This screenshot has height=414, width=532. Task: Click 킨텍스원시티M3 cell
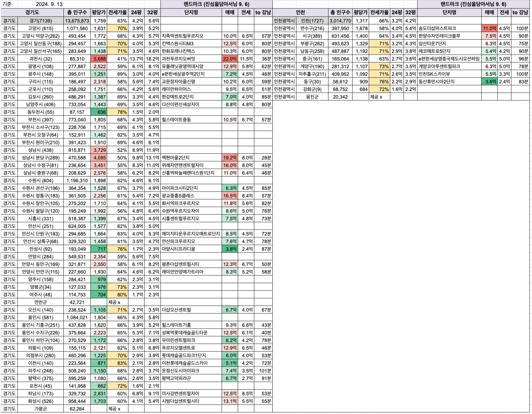[191, 44]
